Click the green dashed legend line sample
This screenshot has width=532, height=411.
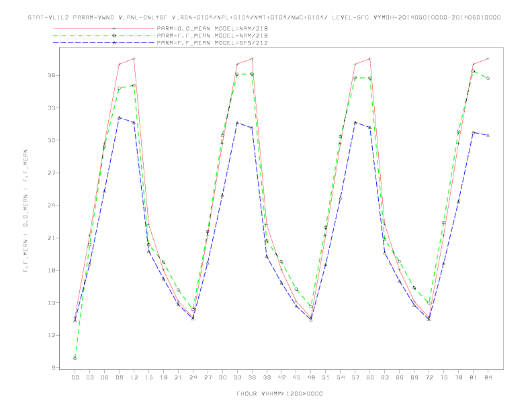tap(104, 36)
